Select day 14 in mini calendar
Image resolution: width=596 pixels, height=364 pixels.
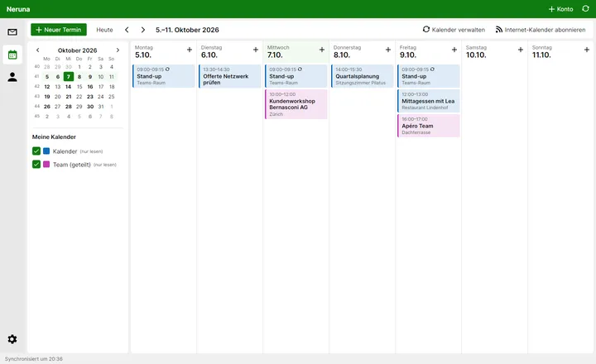(69, 87)
